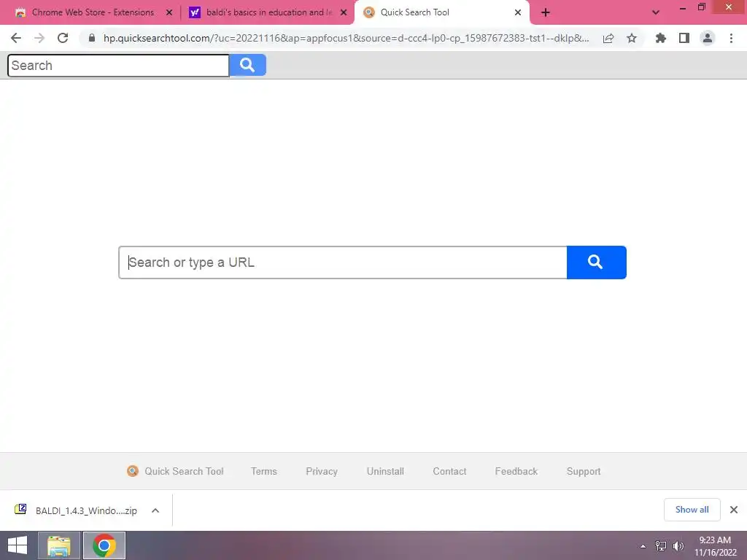The image size is (747, 560).
Task: Open a new tab with plus button
Action: click(546, 12)
